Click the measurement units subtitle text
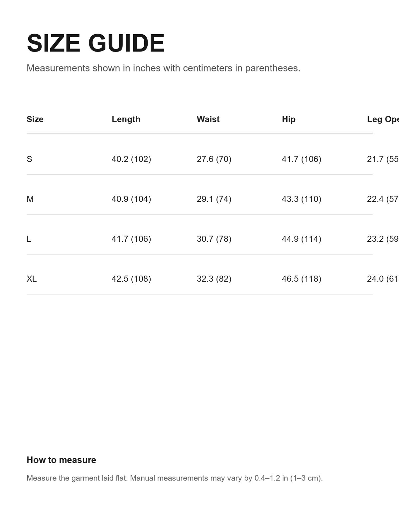The image size is (399, 532). [163, 68]
